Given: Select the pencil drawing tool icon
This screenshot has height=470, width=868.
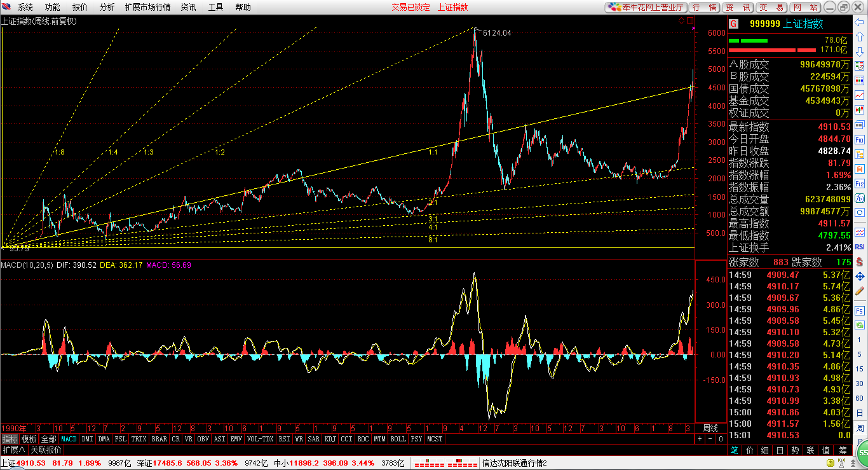Looking at the screenshot, I should click(x=860, y=291).
